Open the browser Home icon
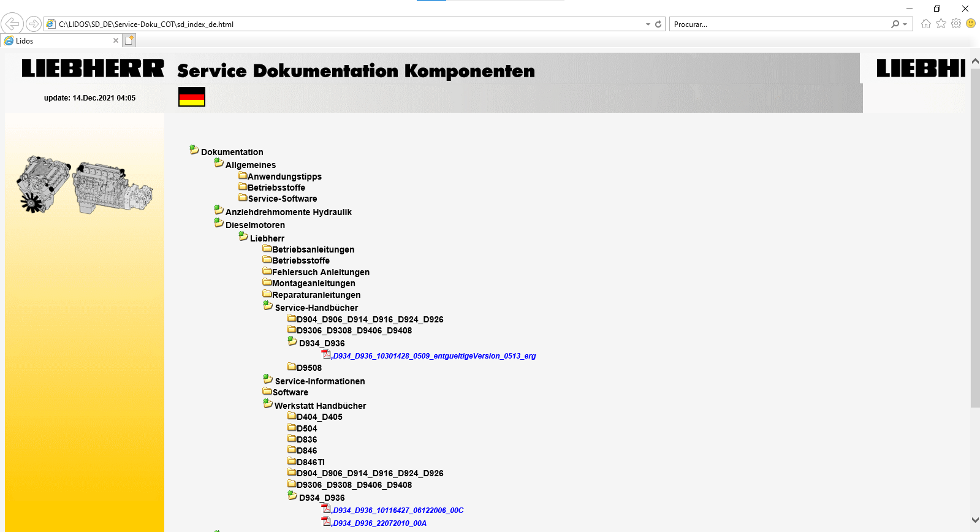The height and width of the screenshot is (532, 980). click(926, 23)
